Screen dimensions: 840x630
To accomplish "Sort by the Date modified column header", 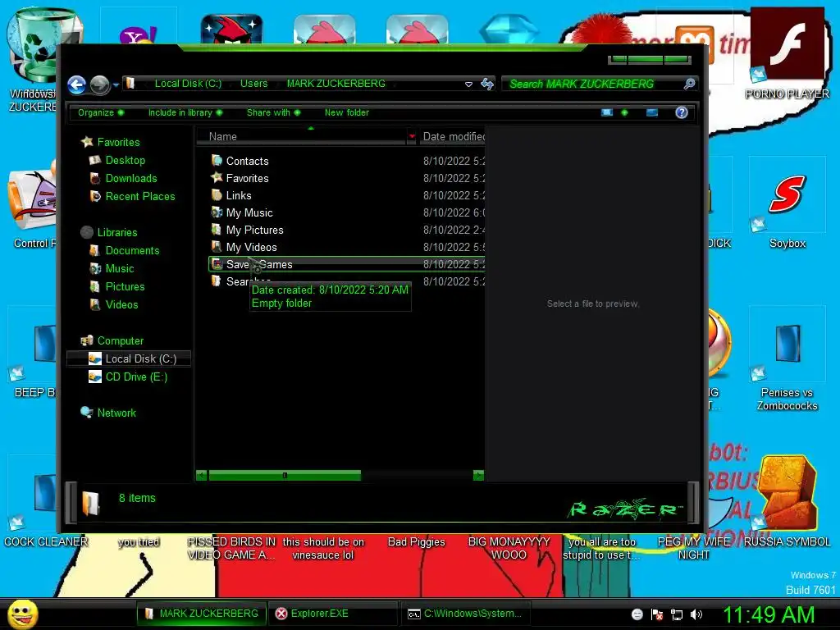I will [x=453, y=137].
